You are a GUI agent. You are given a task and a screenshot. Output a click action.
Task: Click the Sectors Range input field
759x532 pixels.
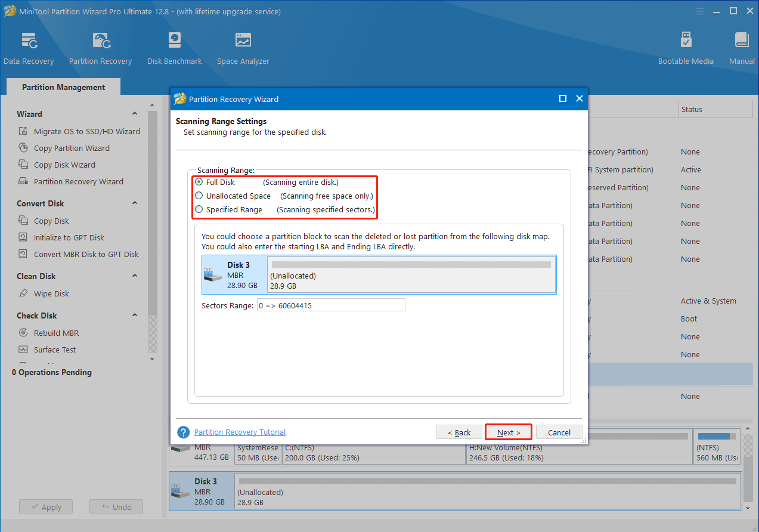330,305
